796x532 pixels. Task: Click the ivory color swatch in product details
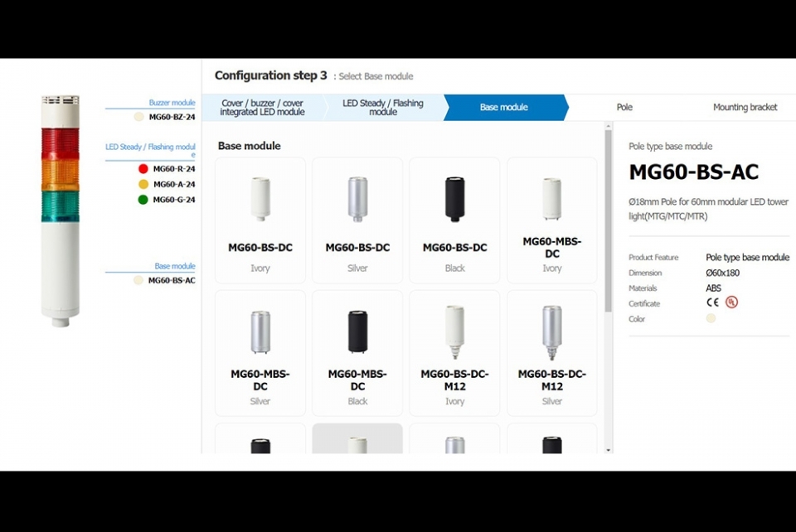pos(711,318)
